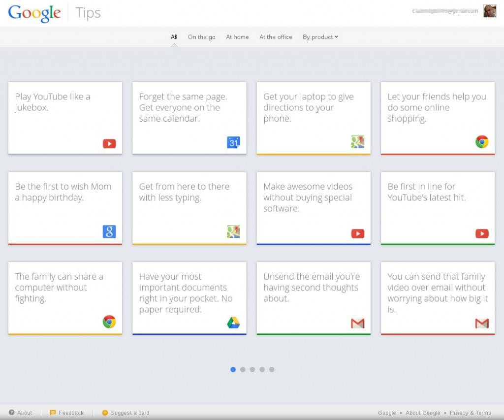This screenshot has height=420, width=504.
Task: Click the profile picture in the top right
Action: click(x=490, y=10)
